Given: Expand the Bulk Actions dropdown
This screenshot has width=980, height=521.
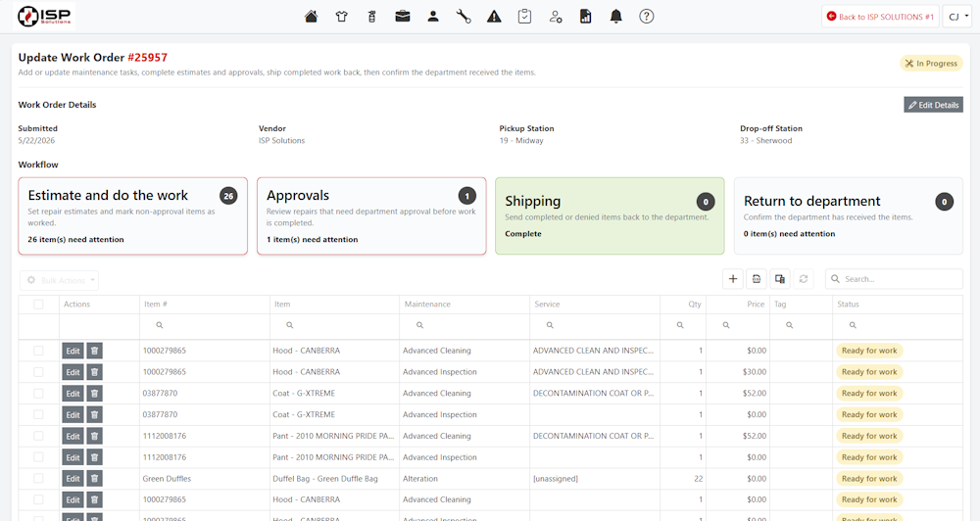Looking at the screenshot, I should [x=60, y=280].
